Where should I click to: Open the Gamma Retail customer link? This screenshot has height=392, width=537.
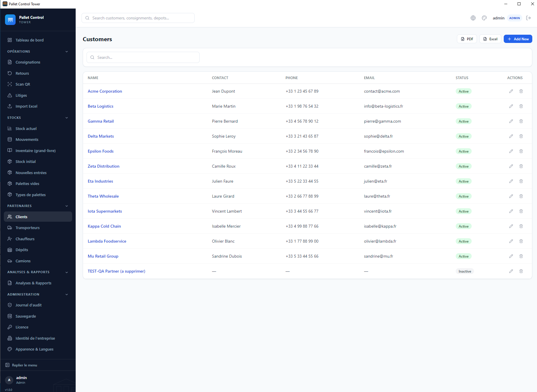coord(101,121)
